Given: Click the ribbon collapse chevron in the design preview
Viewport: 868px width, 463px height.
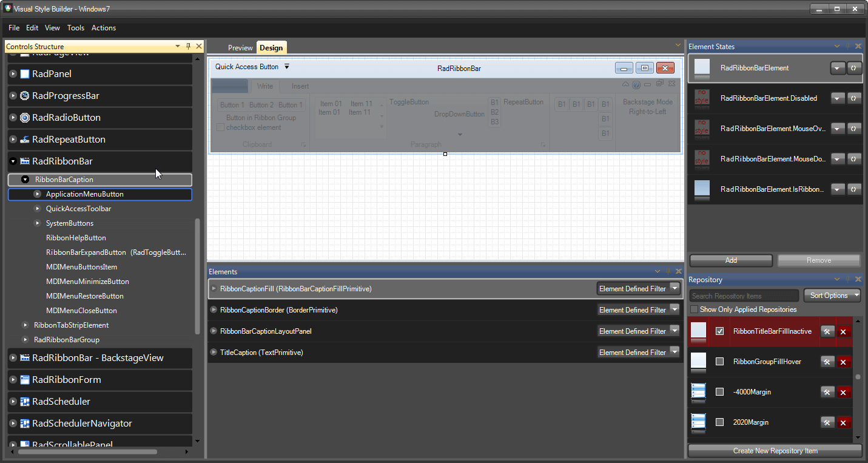Looking at the screenshot, I should [x=626, y=85].
